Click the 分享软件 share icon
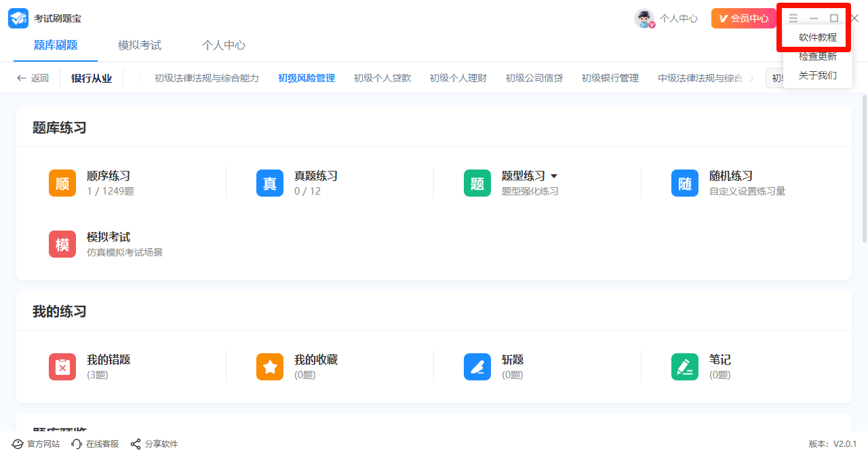Screen dimensions: 868x457 pos(136,444)
